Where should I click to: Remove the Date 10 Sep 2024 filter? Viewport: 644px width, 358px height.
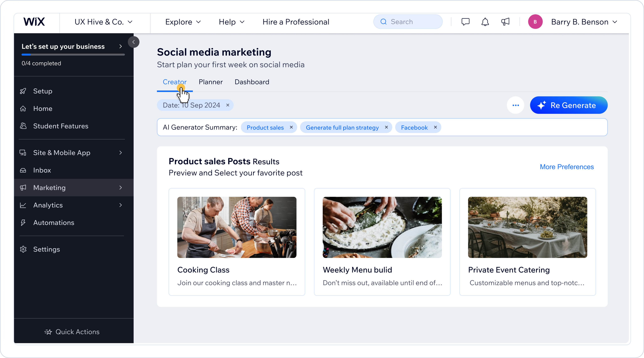[x=228, y=105]
